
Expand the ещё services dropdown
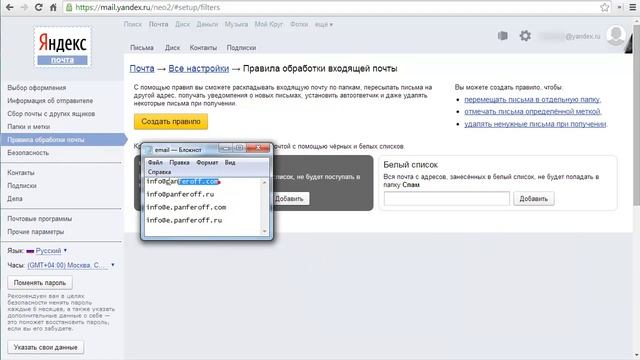point(323,24)
